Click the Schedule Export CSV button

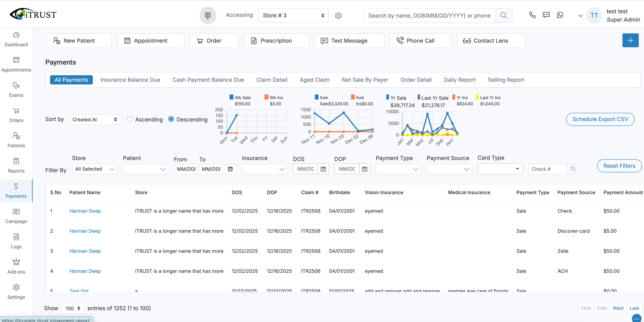point(600,119)
